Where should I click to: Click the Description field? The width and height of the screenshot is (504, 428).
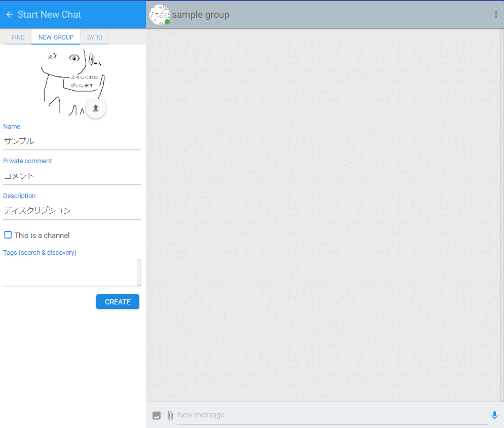click(71, 211)
